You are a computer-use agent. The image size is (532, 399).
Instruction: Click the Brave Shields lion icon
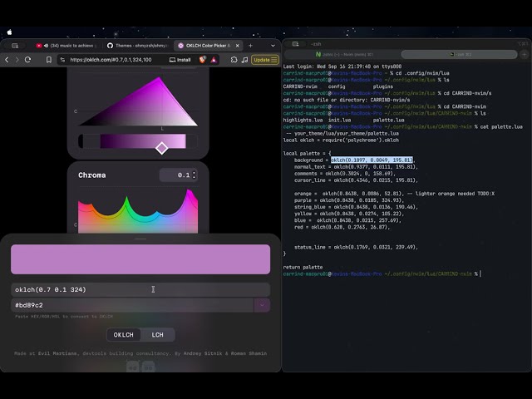(203, 60)
